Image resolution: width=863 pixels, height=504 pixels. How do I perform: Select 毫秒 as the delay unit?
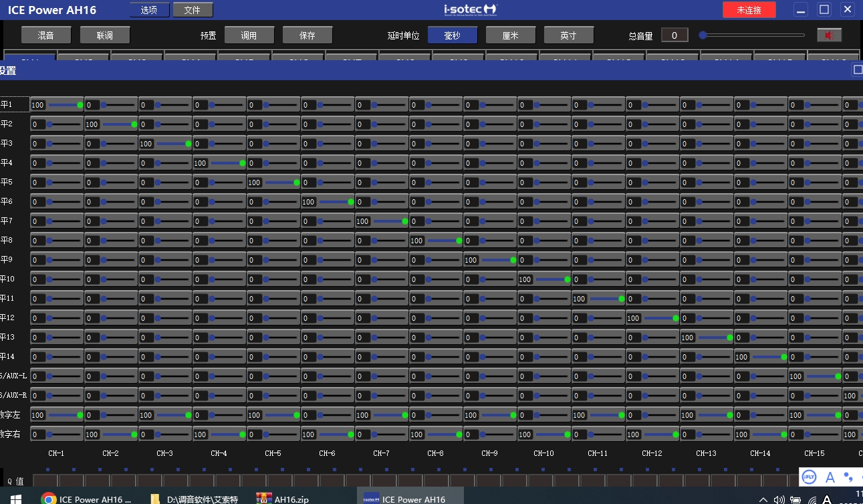(x=453, y=35)
